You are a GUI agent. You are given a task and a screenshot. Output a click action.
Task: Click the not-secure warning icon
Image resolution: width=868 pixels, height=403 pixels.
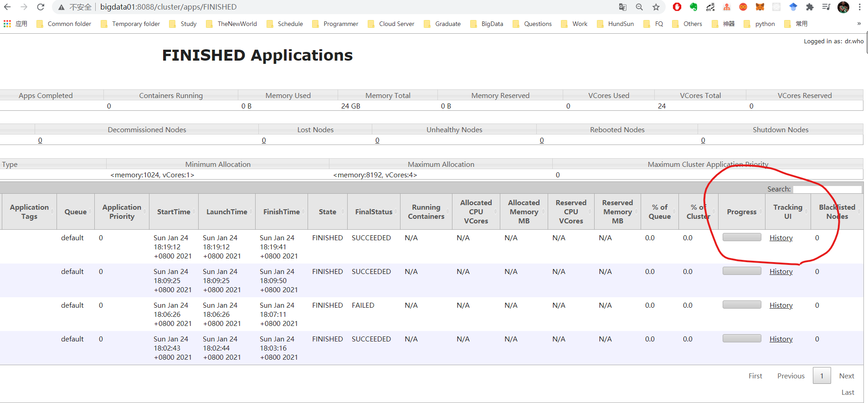[61, 7]
